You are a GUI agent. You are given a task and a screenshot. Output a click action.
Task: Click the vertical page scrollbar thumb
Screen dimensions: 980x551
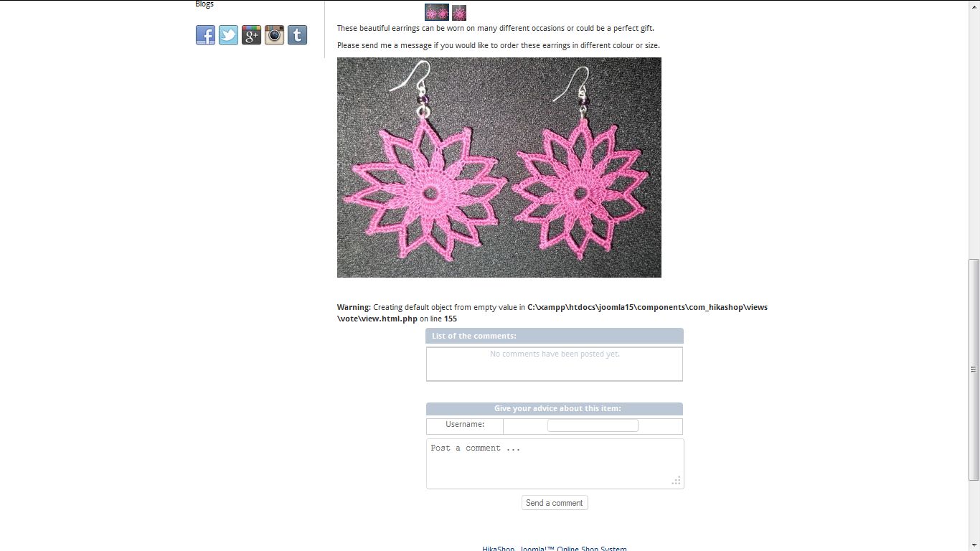tap(974, 369)
